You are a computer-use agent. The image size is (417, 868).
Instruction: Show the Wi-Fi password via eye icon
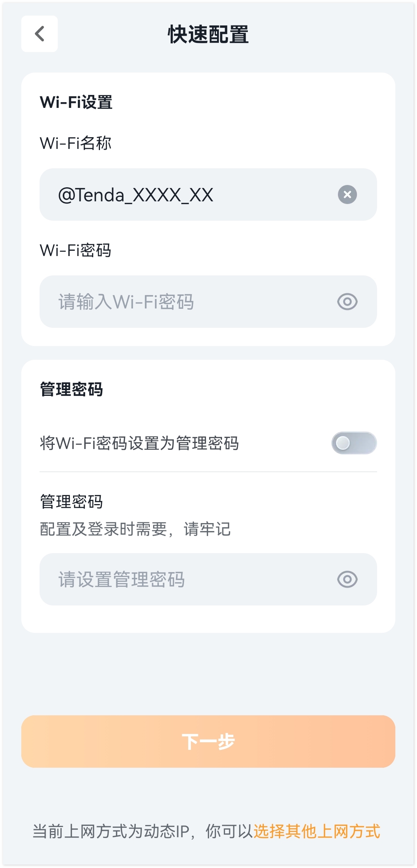tap(347, 302)
